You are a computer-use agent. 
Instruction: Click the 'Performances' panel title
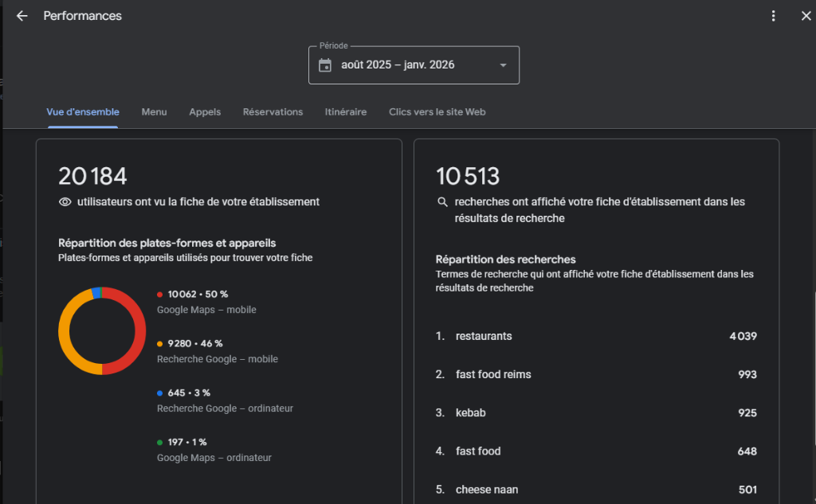(82, 16)
